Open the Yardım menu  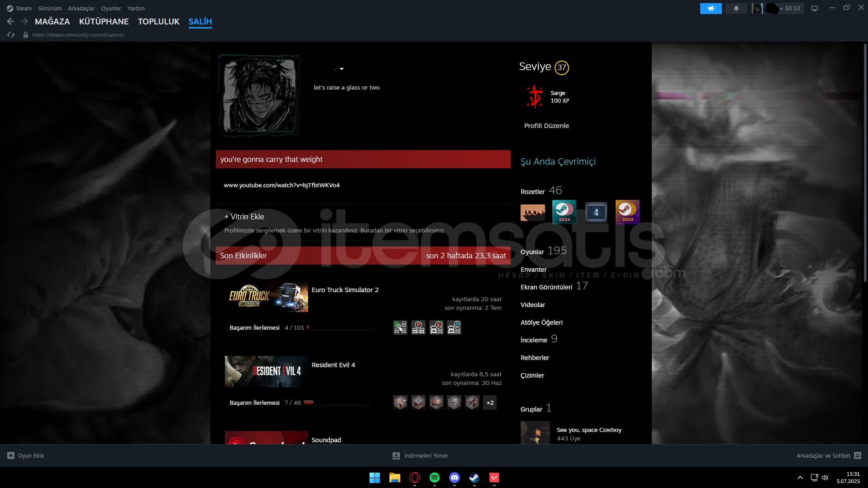[136, 8]
